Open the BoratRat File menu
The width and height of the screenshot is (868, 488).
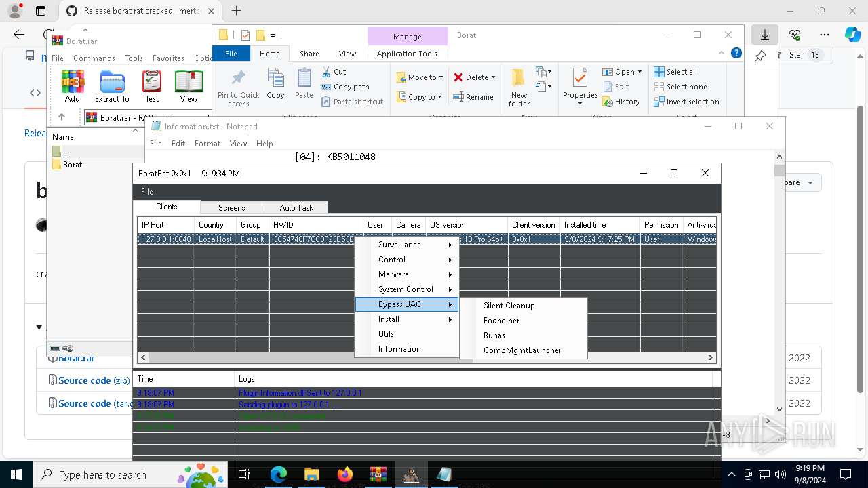(146, 192)
